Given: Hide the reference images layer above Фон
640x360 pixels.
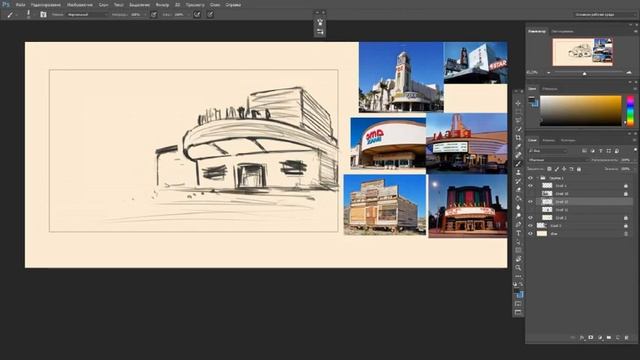Looking at the screenshot, I should pyautogui.click(x=530, y=226).
